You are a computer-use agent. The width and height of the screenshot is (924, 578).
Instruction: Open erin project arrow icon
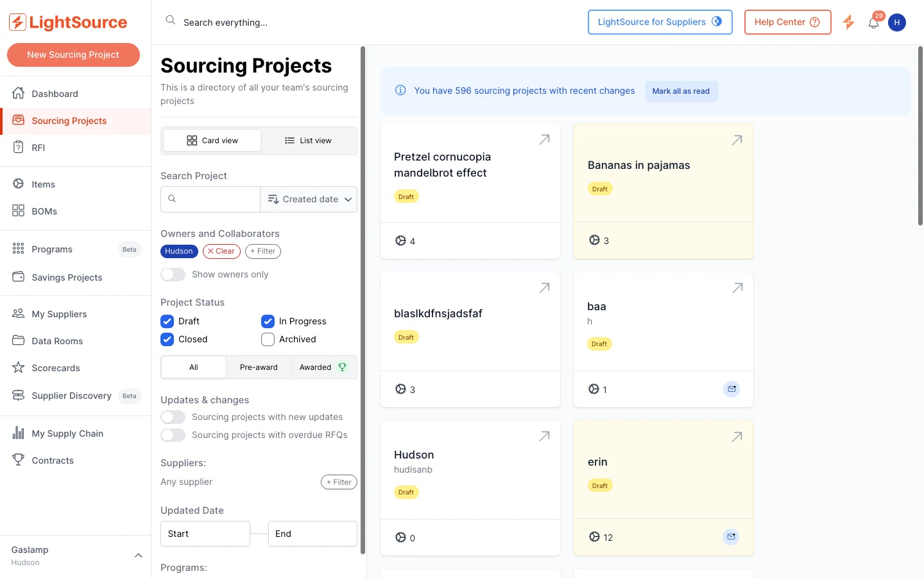pyautogui.click(x=737, y=437)
